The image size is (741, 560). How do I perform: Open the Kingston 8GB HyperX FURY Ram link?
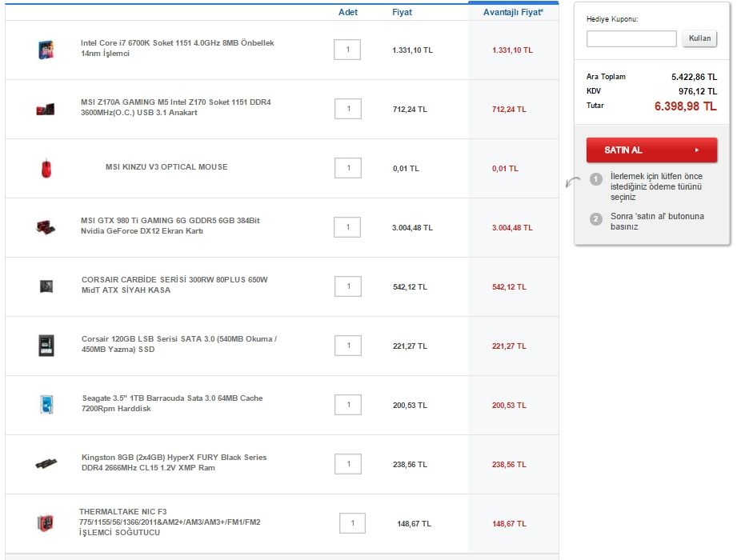pyautogui.click(x=174, y=462)
